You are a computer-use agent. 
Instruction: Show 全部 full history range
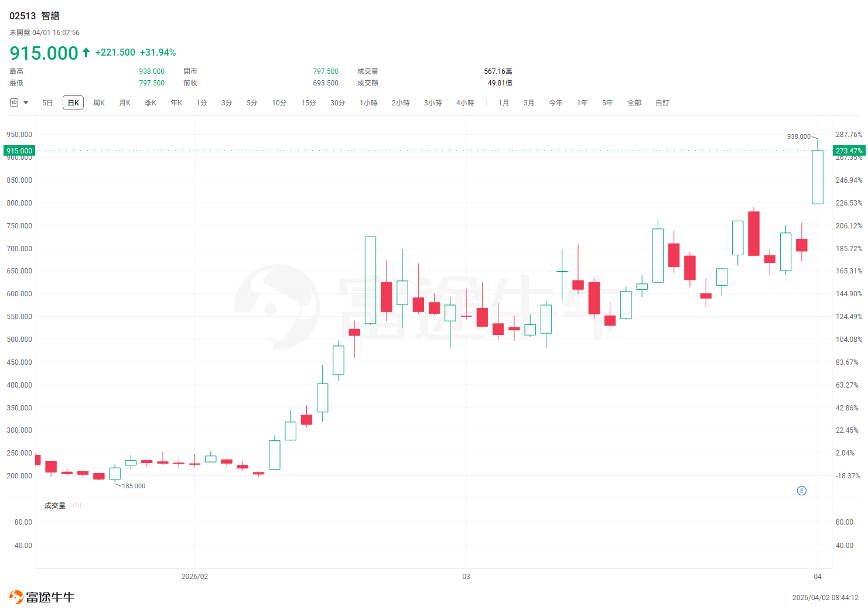click(634, 103)
